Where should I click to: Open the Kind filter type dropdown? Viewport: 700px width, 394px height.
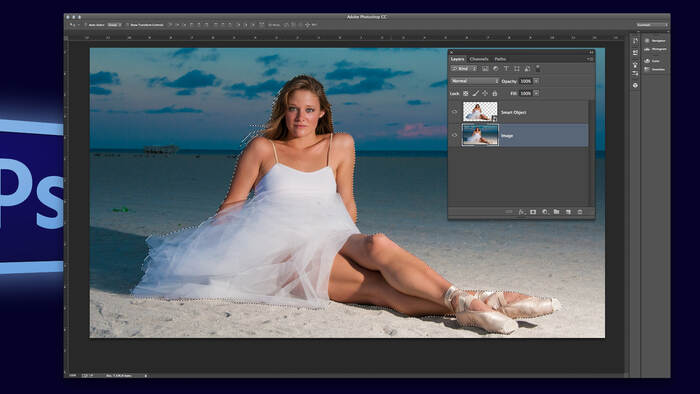pyautogui.click(x=464, y=69)
